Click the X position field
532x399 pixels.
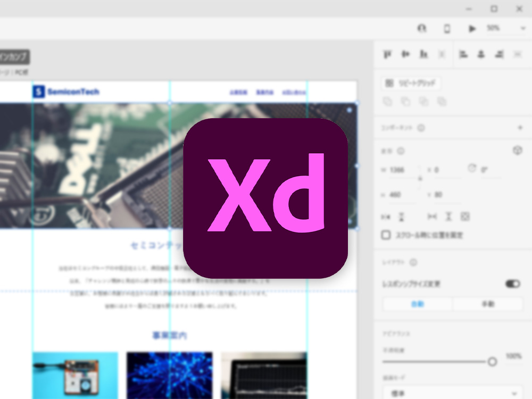447,170
